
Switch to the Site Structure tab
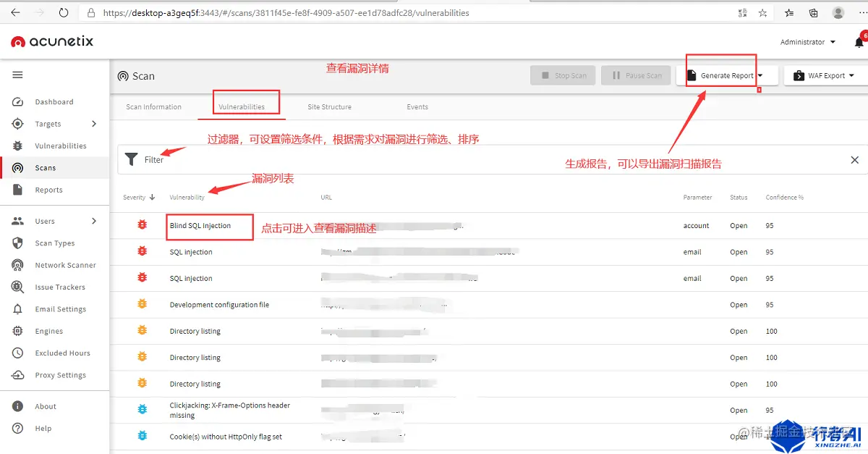pos(329,106)
